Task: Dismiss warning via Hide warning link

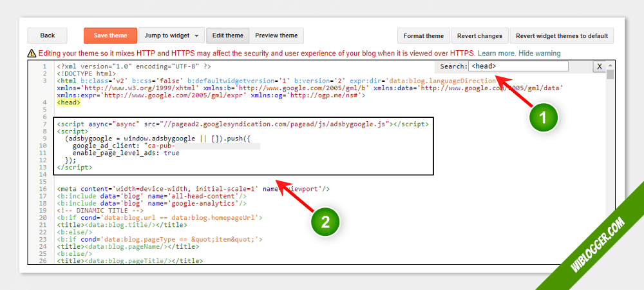Action: tap(539, 53)
